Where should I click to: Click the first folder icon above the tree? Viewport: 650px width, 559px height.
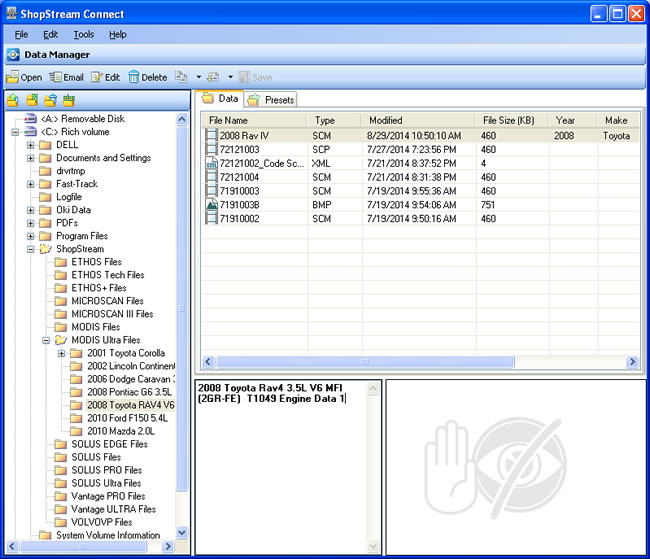point(12,100)
